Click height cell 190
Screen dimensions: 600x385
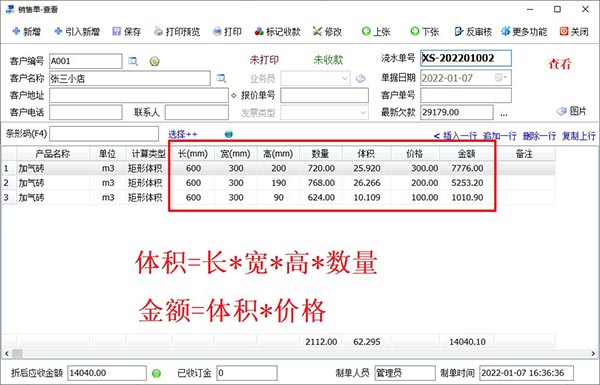pos(279,183)
